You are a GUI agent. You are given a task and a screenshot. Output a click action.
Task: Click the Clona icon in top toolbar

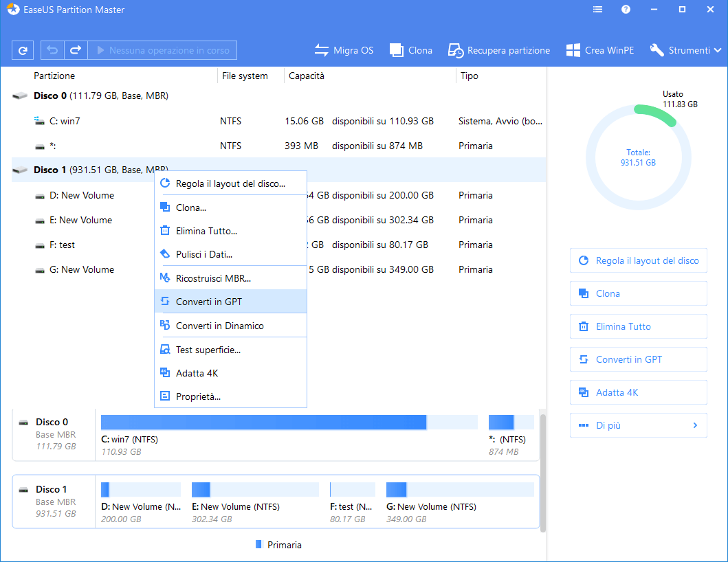pos(397,50)
